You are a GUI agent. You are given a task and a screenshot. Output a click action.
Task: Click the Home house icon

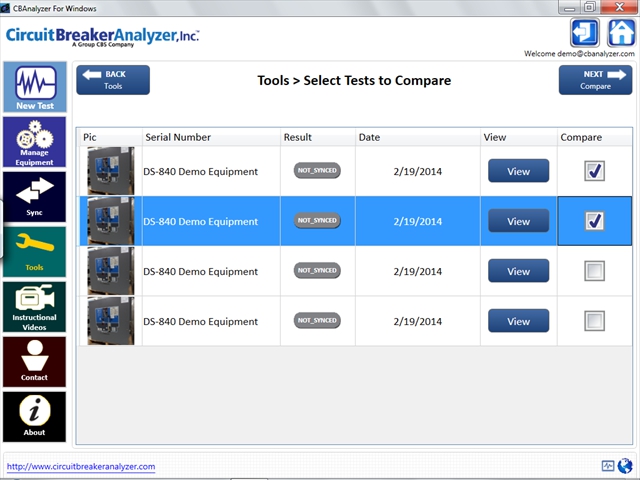[621, 33]
